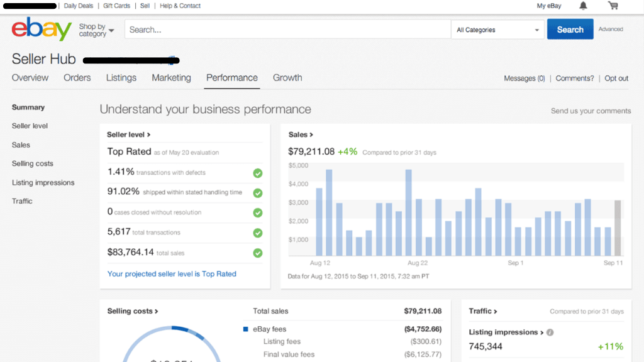Screen dimensions: 644x362
Task: Open the notifications bell icon
Action: point(583,6)
